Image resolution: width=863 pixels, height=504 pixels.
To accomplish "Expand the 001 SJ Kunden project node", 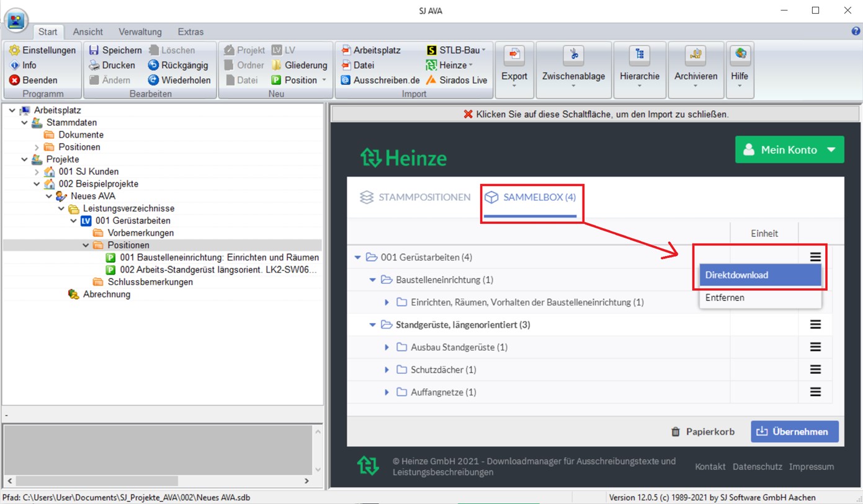I will (37, 172).
